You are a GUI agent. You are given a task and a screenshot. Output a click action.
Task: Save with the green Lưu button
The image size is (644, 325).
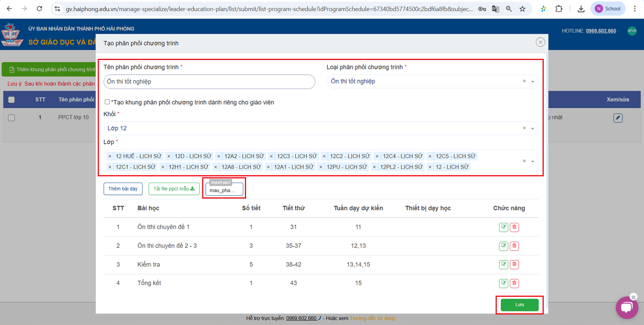[519, 305]
